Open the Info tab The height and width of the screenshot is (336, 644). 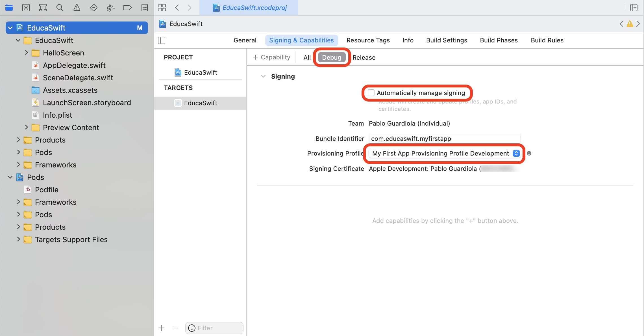(x=408, y=40)
